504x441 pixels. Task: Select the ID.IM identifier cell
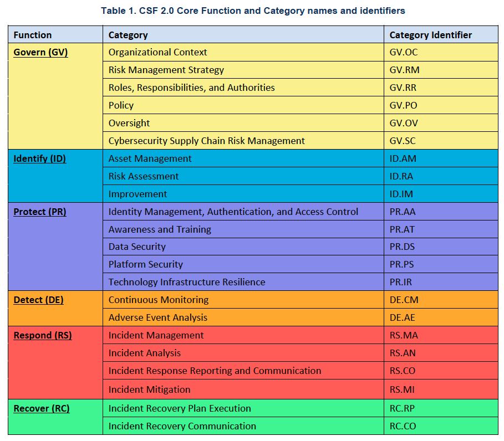[x=441, y=194]
